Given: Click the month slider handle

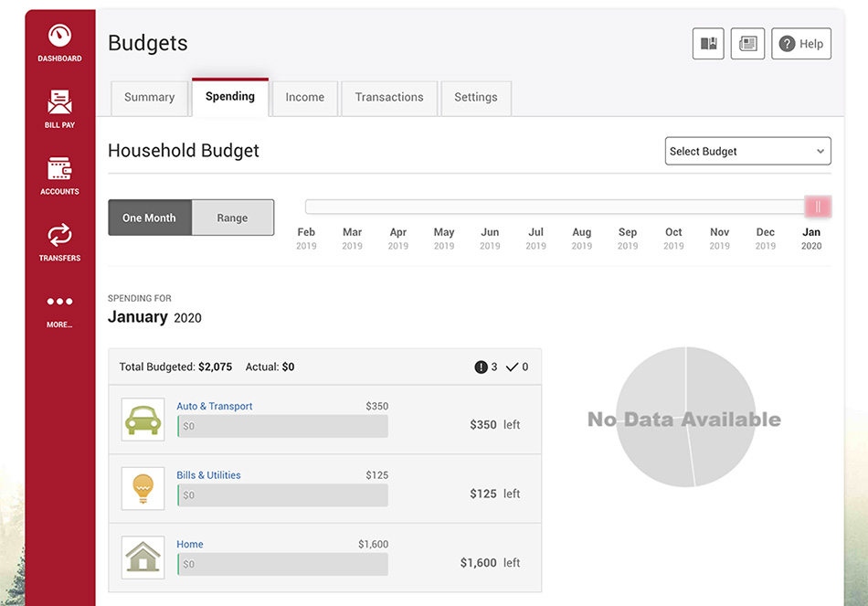Looking at the screenshot, I should click(x=818, y=207).
